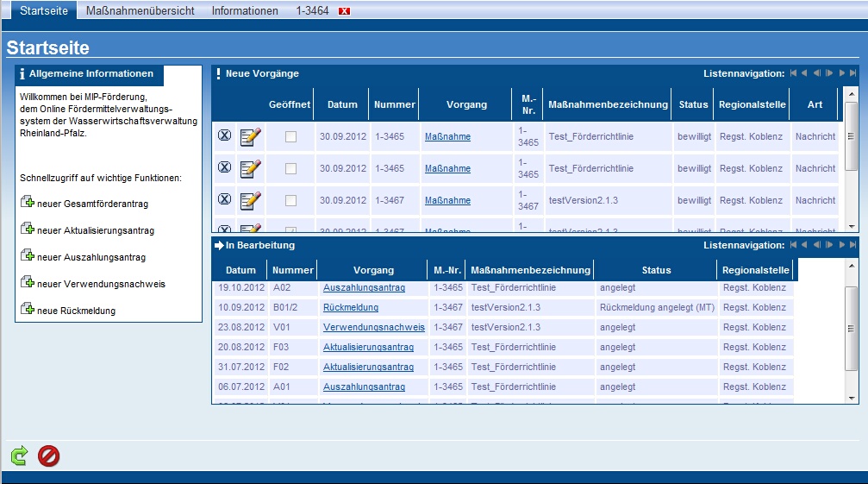Click the red prohibition cancel icon
Screen dimensions: 868x484
[49, 456]
